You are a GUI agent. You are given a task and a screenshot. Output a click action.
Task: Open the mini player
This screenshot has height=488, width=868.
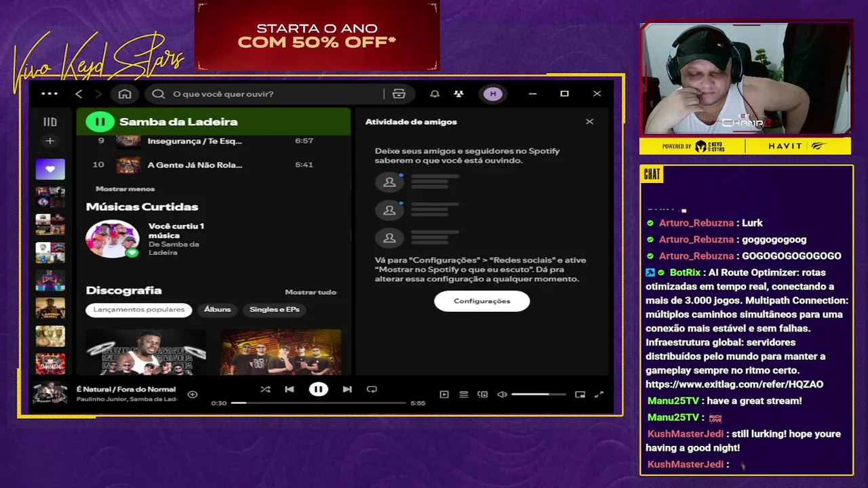click(580, 394)
